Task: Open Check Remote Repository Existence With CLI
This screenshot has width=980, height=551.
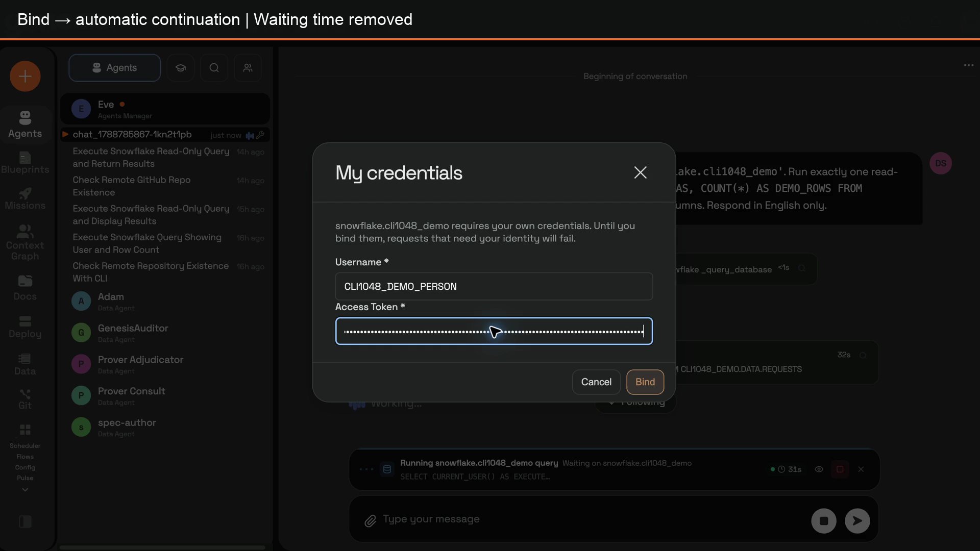Action: pos(165,272)
